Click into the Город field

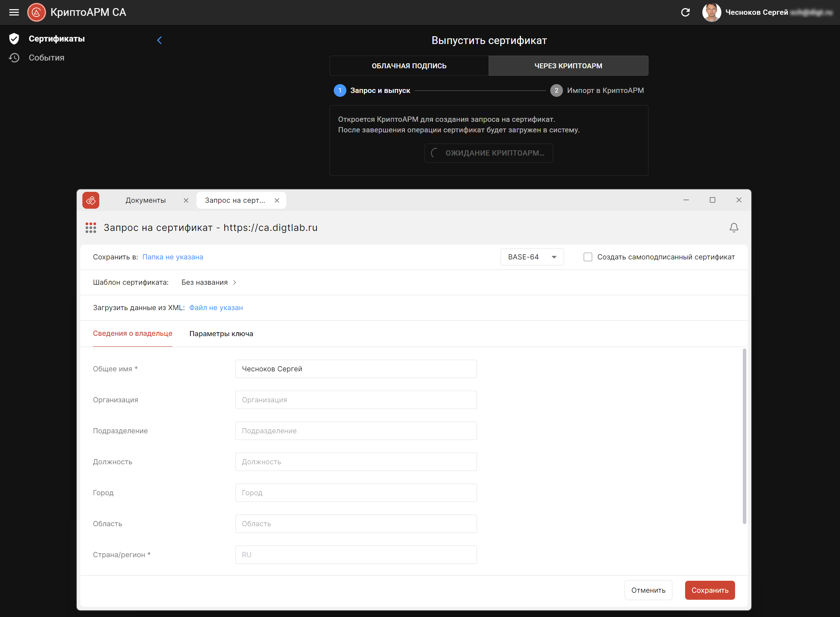pos(356,493)
